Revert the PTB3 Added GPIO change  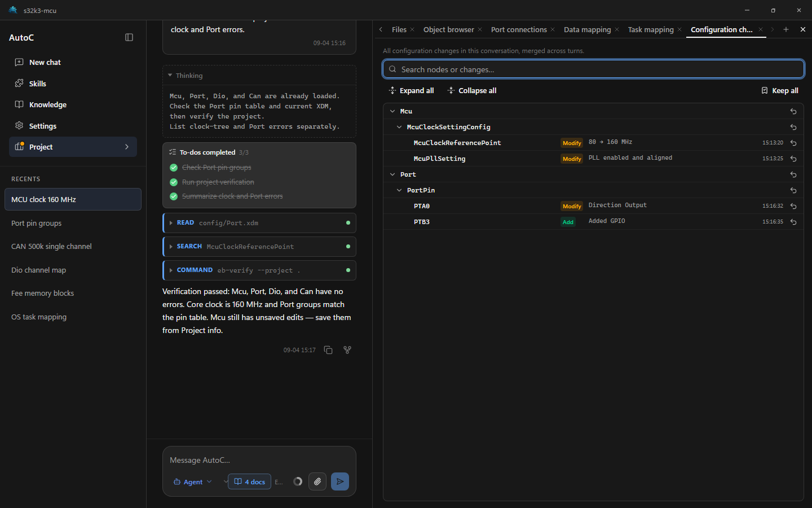click(793, 222)
